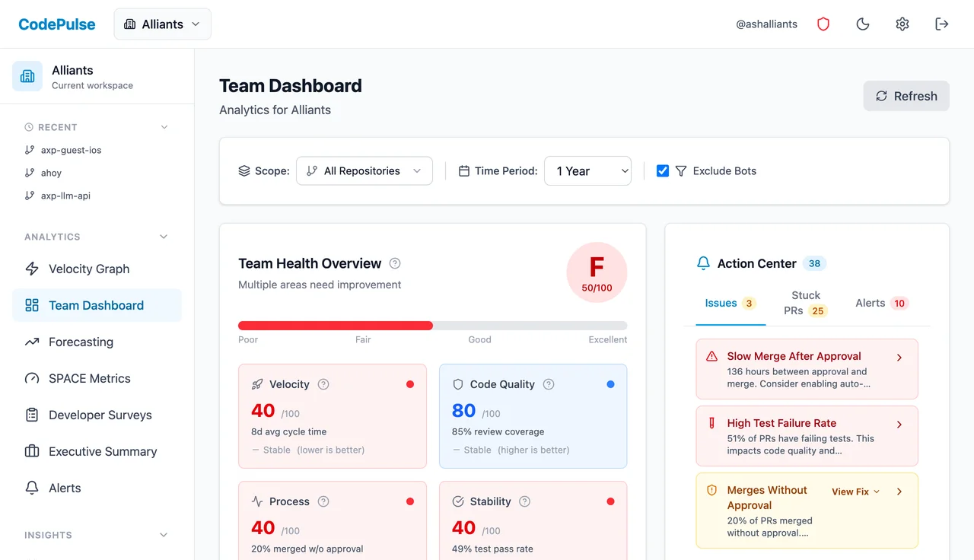The width and height of the screenshot is (974, 560).
Task: Collapse the Insights section chevron
Action: [x=164, y=535]
